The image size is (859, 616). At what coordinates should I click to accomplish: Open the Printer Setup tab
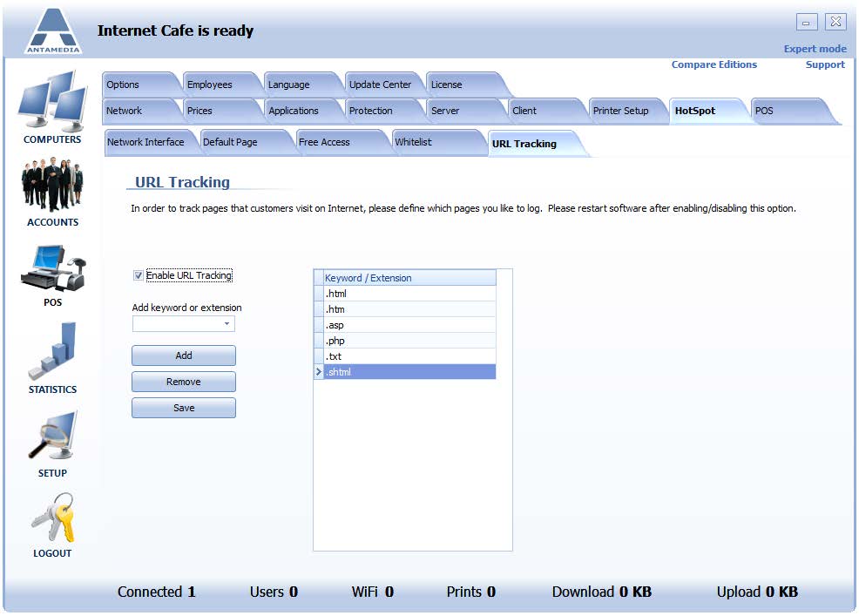pyautogui.click(x=620, y=111)
